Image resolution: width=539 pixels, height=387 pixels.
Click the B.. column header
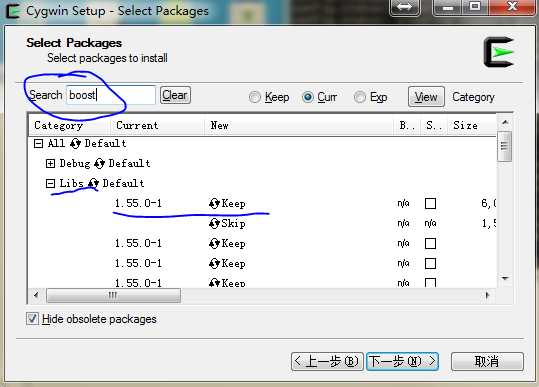[x=407, y=125]
